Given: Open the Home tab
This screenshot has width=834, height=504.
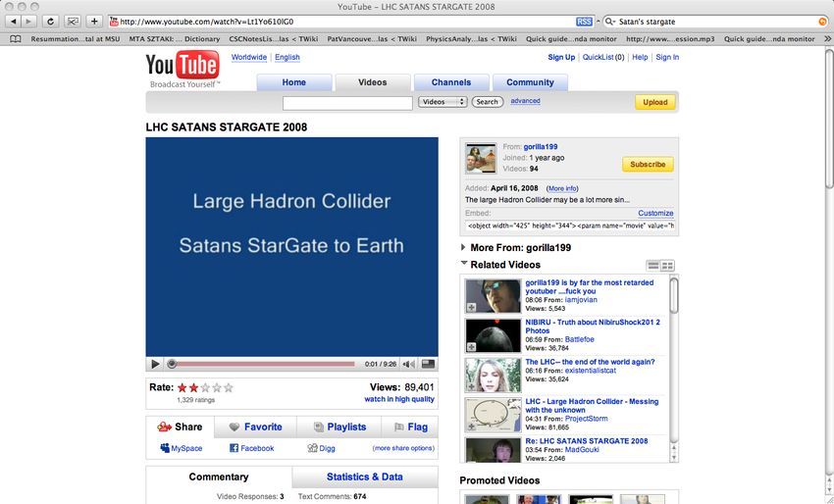Looking at the screenshot, I should [294, 82].
